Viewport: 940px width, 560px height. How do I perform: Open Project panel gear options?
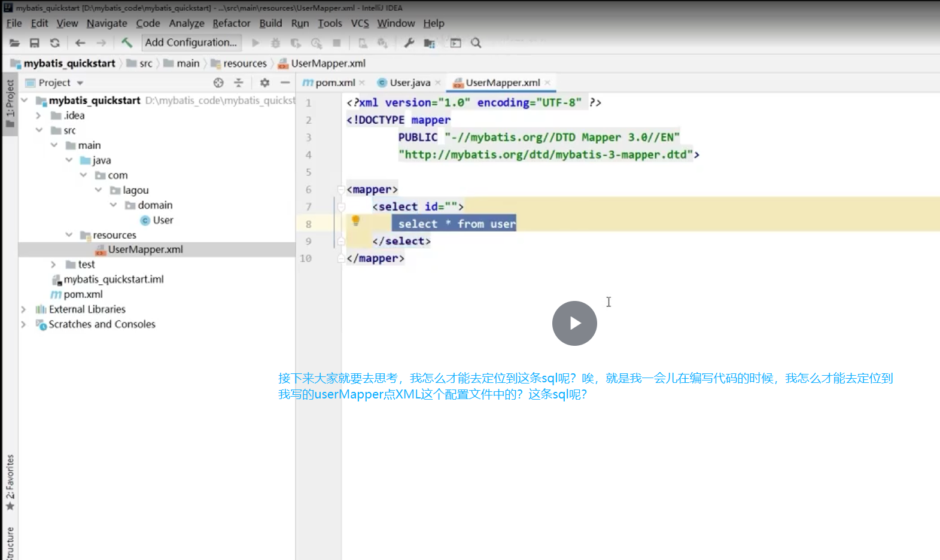click(x=264, y=83)
